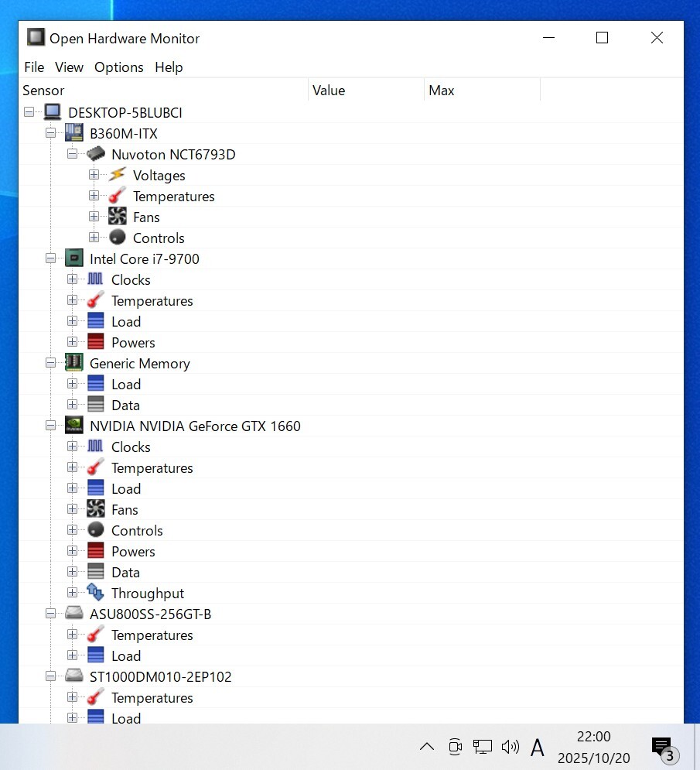Collapse the Intel Core i7-9700 node
This screenshot has height=770, width=700.
(x=50, y=258)
